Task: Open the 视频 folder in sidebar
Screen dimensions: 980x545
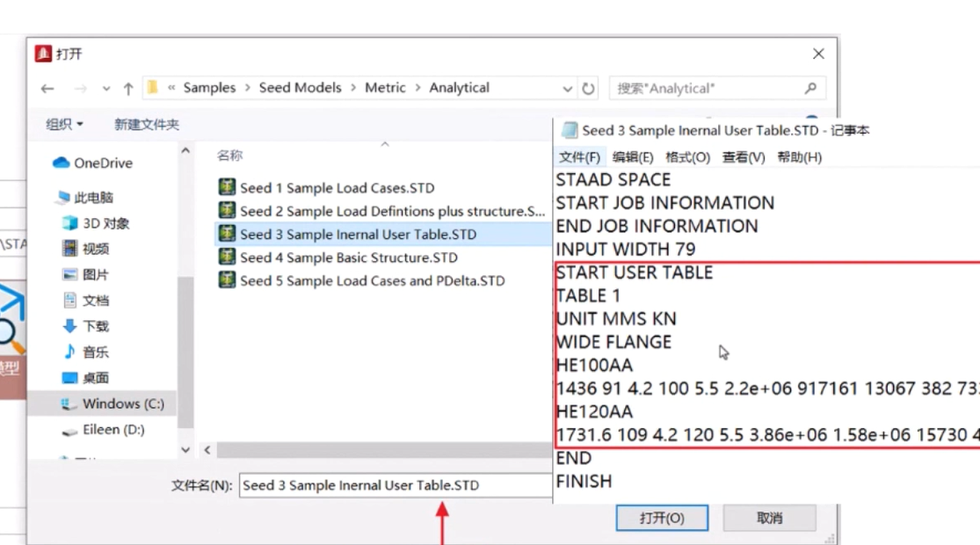Action: 86,249
